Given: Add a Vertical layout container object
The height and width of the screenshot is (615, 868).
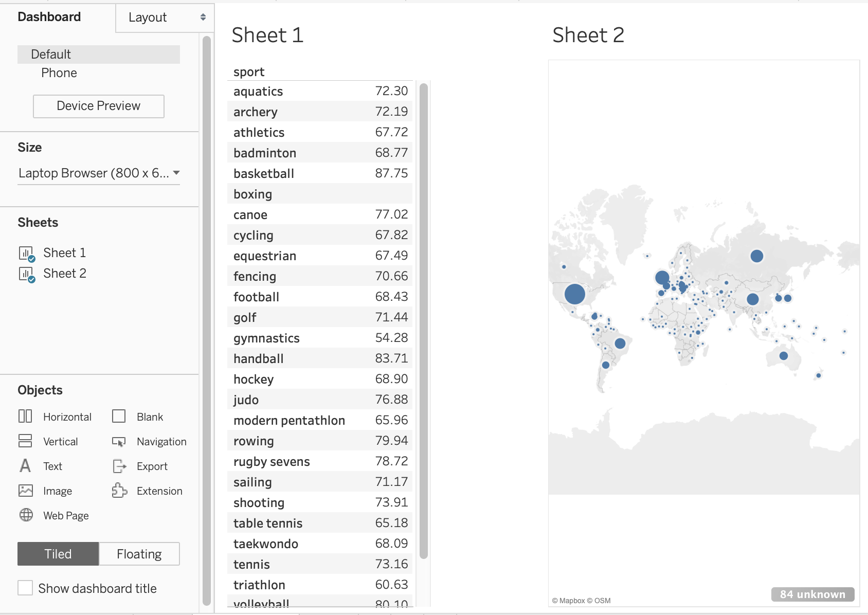Looking at the screenshot, I should coord(25,441).
